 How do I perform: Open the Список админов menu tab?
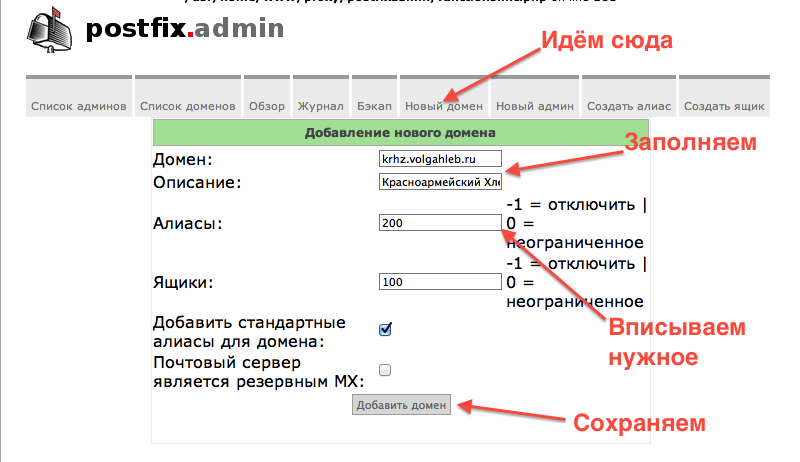tap(78, 106)
